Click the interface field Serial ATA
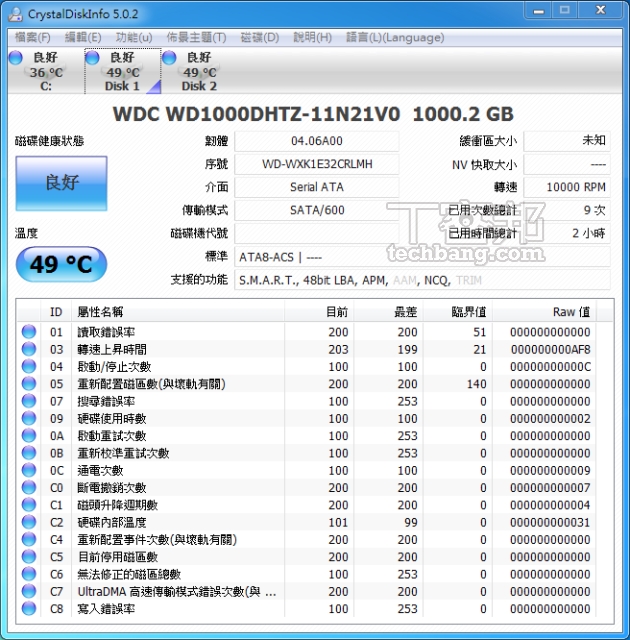Viewport: 630px width, 640px height. click(317, 187)
